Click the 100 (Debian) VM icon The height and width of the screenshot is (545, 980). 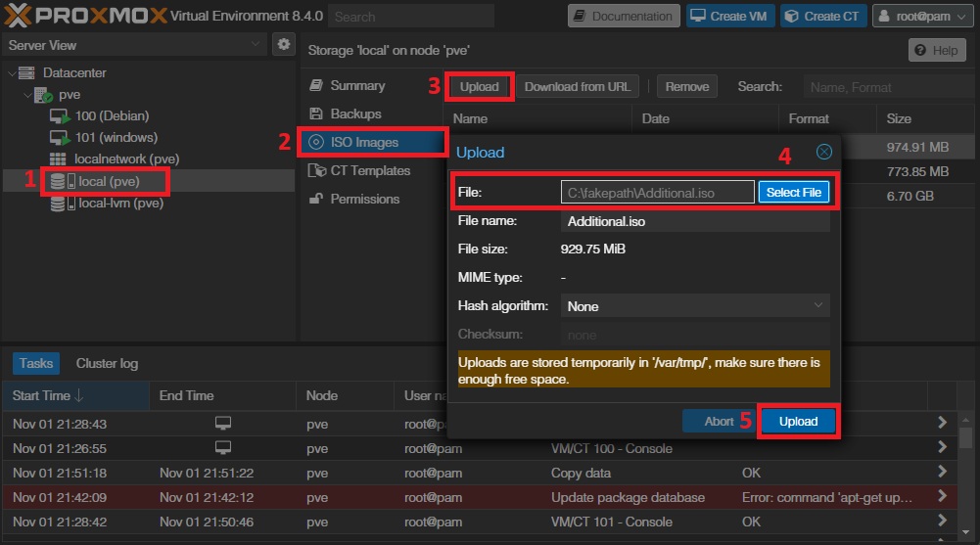60,116
